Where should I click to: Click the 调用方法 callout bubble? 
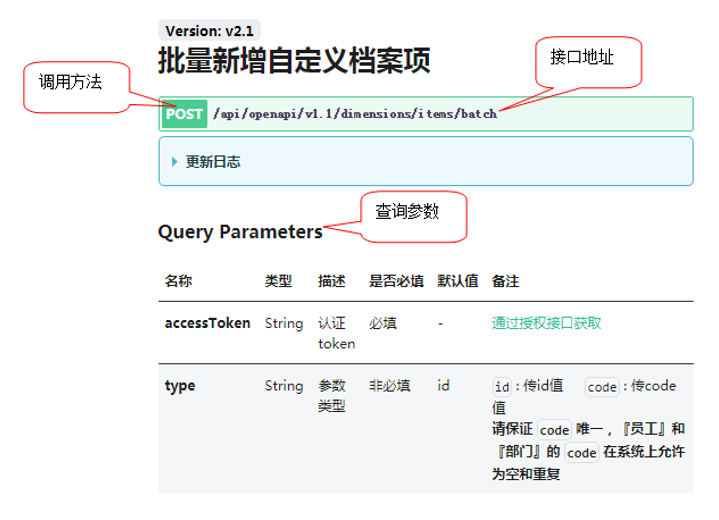(70, 82)
